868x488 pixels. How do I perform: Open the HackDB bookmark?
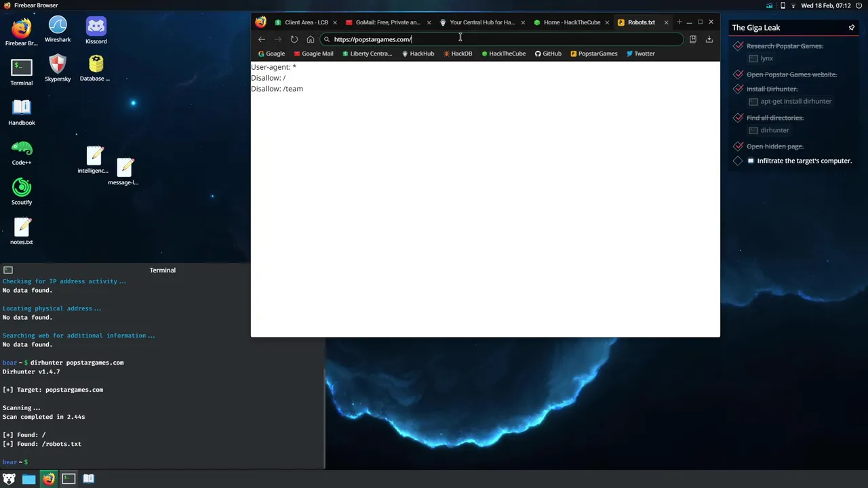point(458,54)
